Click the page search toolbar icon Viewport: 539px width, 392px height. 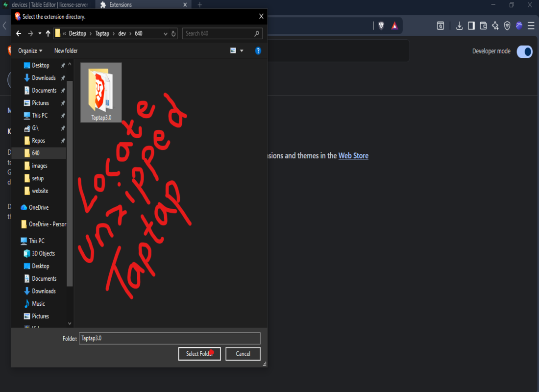(441, 26)
